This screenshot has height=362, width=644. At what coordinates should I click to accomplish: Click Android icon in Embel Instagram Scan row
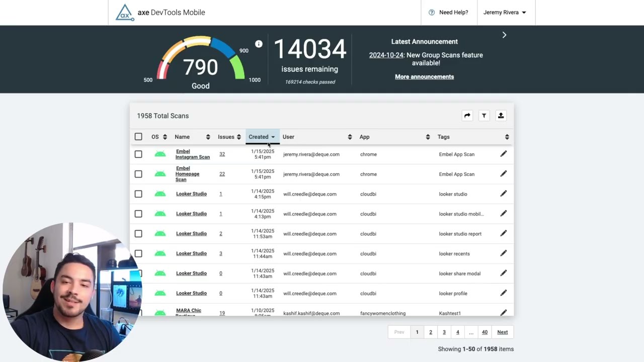(x=160, y=154)
